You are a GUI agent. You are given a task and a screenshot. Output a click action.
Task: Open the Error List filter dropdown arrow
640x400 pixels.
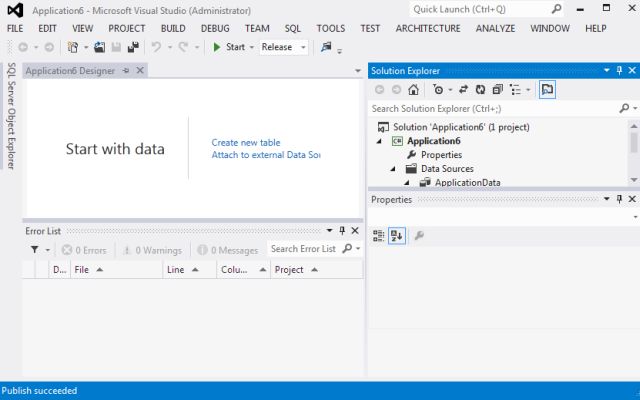(48, 250)
